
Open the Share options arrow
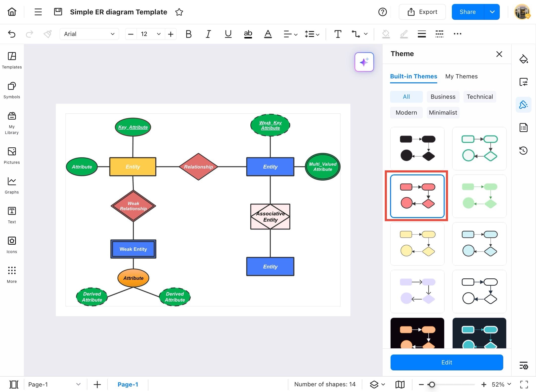492,12
